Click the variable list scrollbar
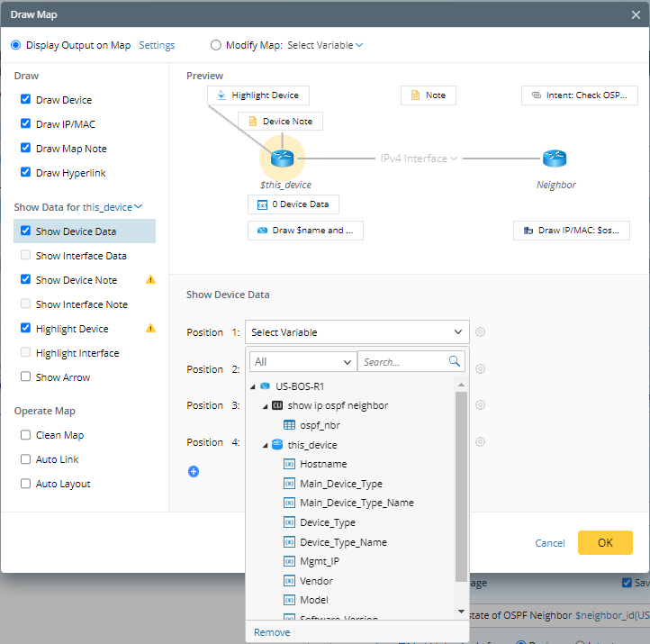The height and width of the screenshot is (644, 650). [x=462, y=486]
